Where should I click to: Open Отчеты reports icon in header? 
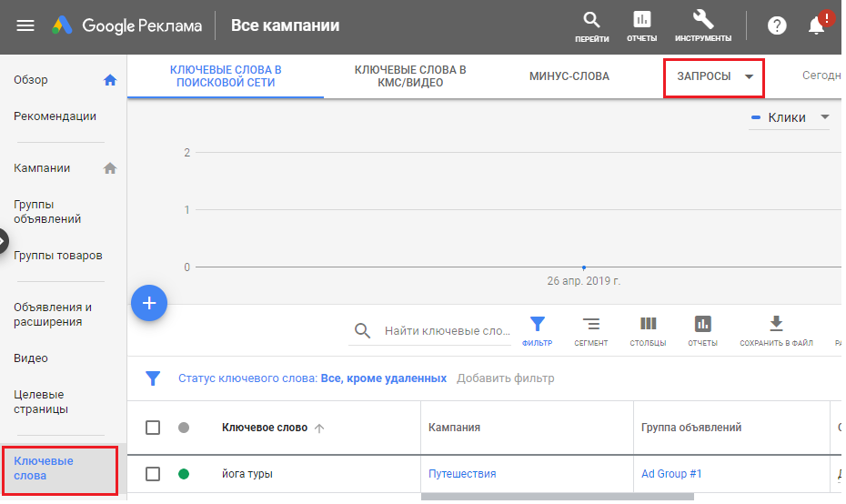641,20
